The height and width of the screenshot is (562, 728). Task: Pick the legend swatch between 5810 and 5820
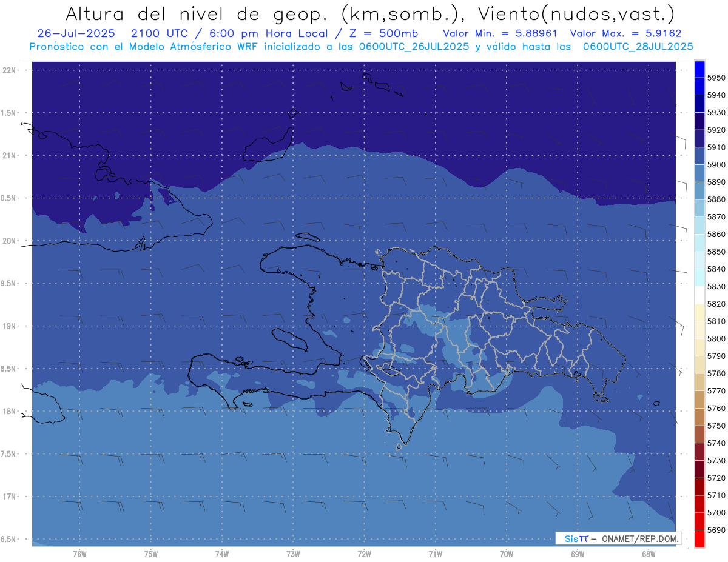click(x=699, y=312)
